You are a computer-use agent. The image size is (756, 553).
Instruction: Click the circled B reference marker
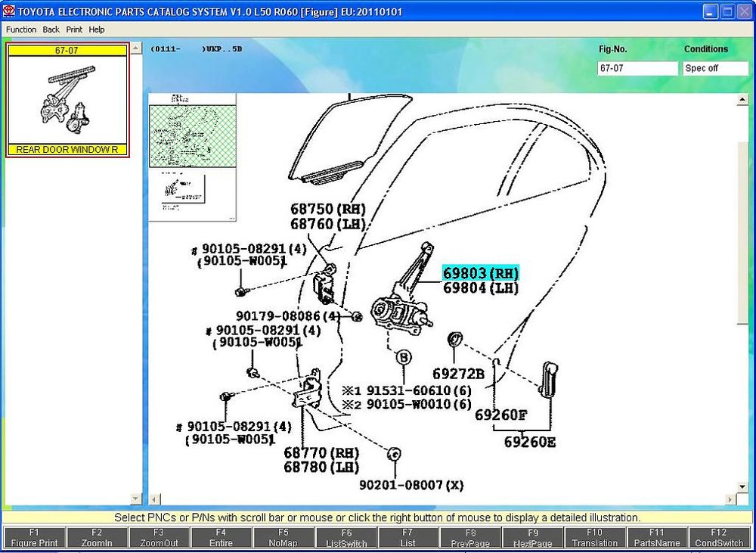coord(404,358)
